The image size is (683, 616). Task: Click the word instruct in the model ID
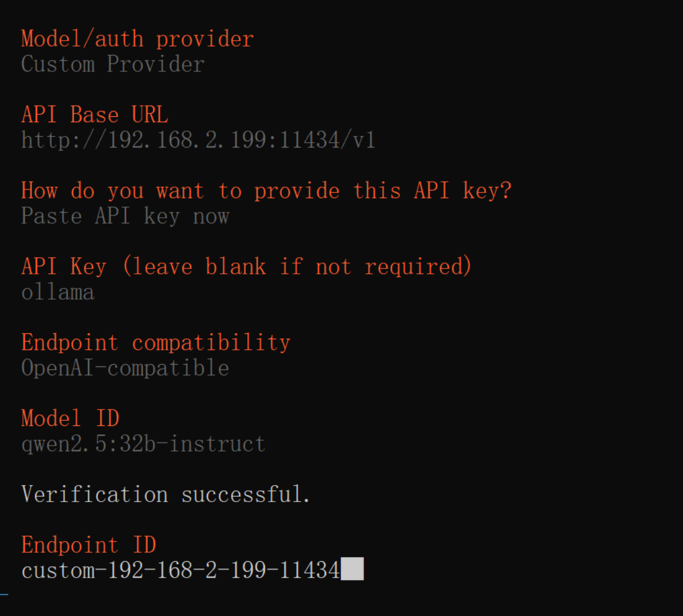point(218,444)
